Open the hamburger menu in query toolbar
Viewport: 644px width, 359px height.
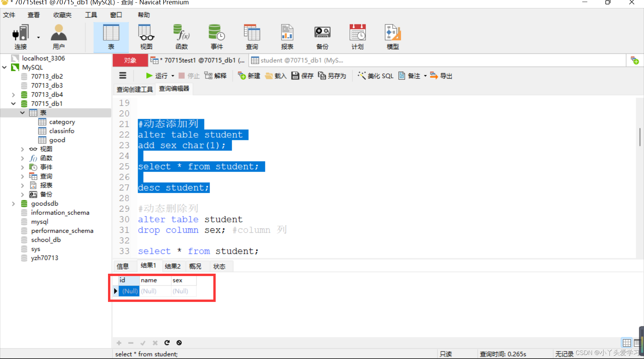[123, 76]
